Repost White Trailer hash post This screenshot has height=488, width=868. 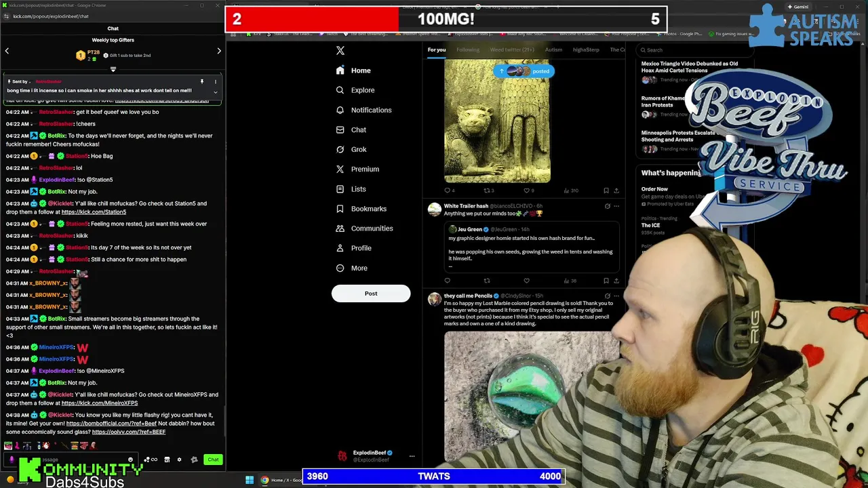point(487,281)
